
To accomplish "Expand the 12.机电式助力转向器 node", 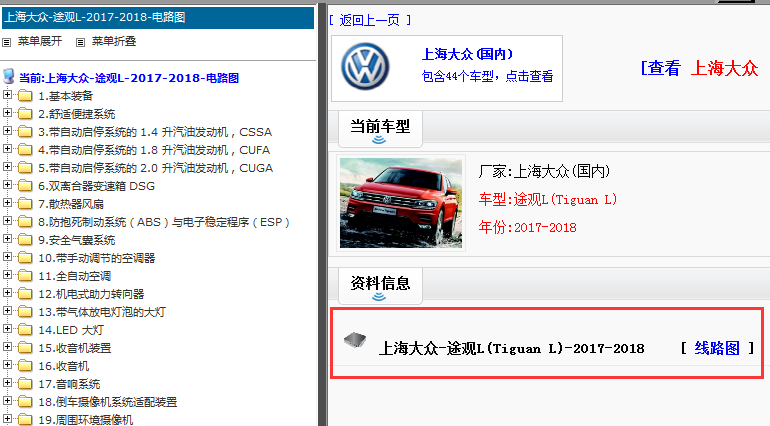I will (x=7, y=293).
